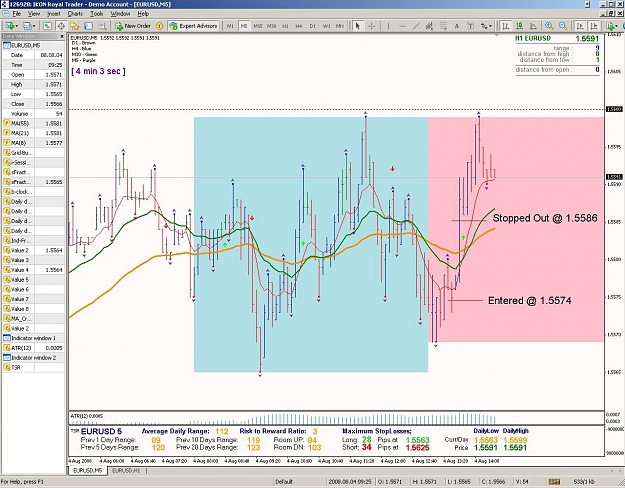Switch chart to Candlesticks display
The height and width of the screenshot is (488, 625).
click(519, 26)
